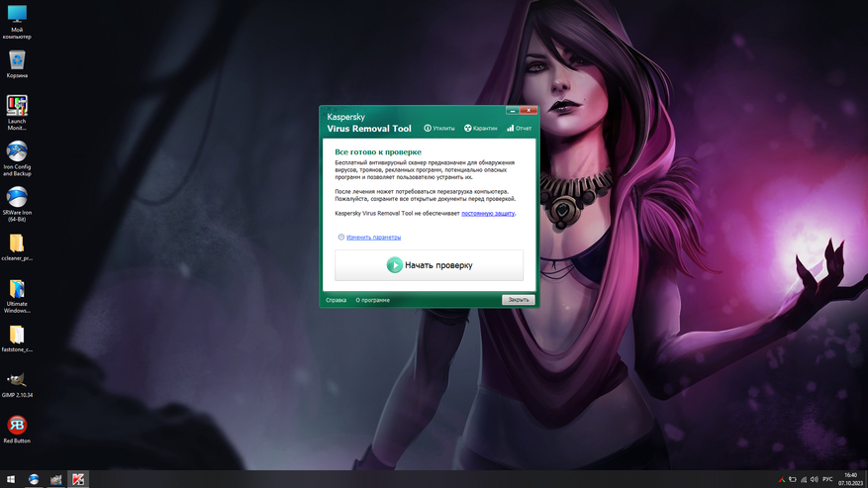868x488 pixels.
Task: Select the SRWare Iron (64-Bit) desktop icon
Action: click(x=17, y=204)
